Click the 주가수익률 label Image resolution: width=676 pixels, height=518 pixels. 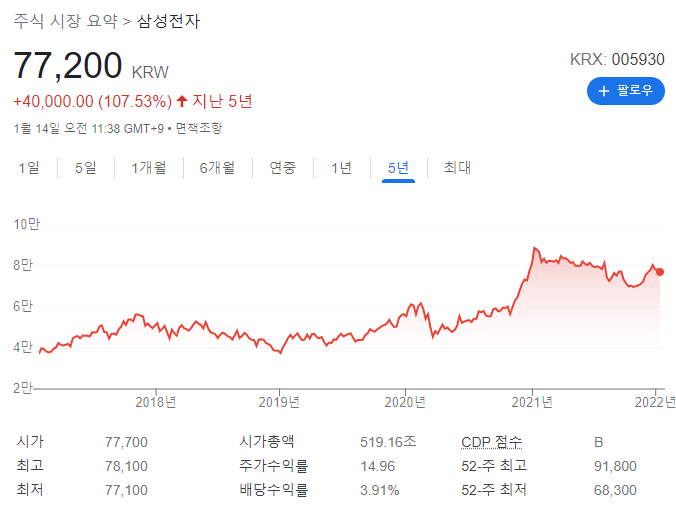274,466
